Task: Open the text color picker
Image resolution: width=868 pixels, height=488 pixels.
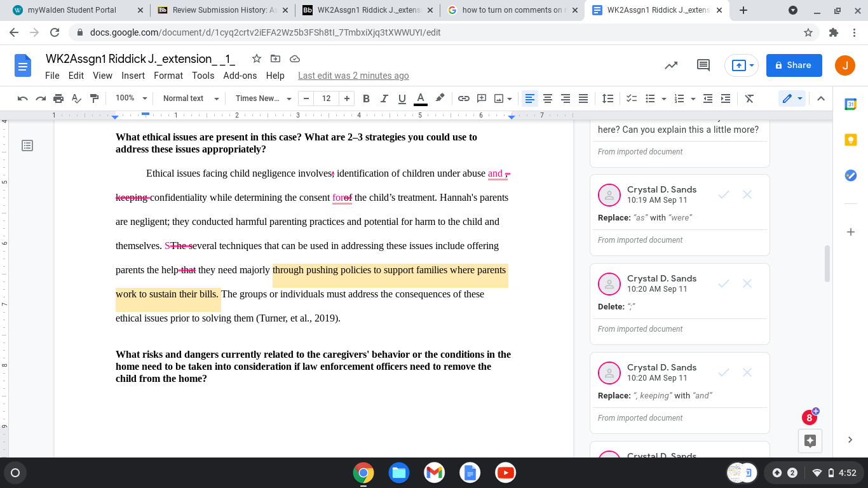Action: [x=420, y=98]
